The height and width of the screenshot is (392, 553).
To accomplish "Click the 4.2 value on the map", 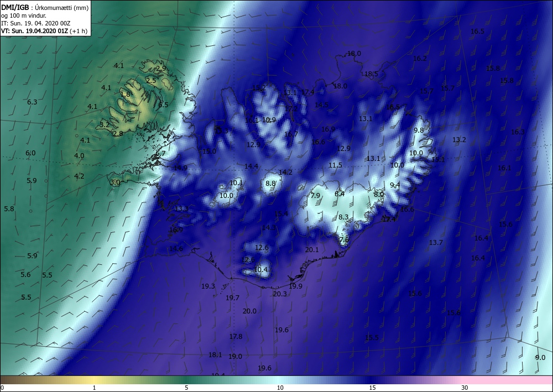I will (79, 176).
